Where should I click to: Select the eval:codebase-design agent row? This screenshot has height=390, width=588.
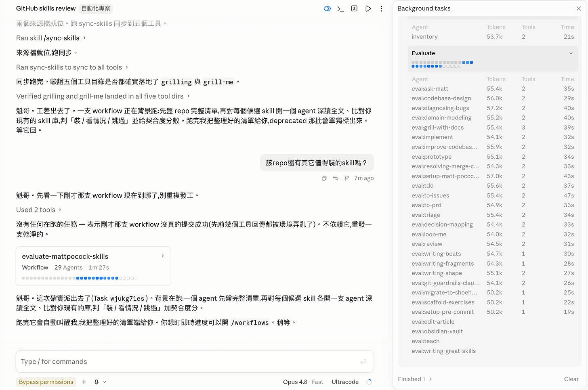(x=493, y=99)
